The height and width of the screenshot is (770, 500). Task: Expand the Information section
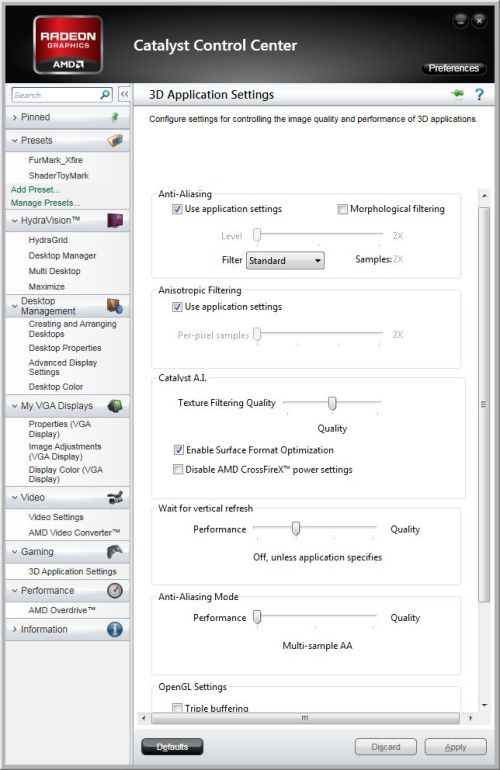tap(14, 629)
